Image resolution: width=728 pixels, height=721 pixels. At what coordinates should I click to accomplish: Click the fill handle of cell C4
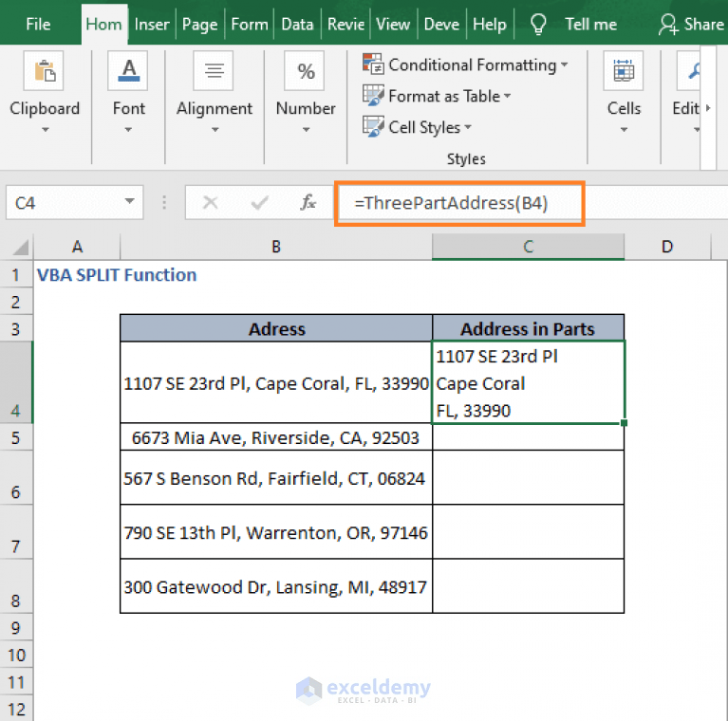coord(624,423)
